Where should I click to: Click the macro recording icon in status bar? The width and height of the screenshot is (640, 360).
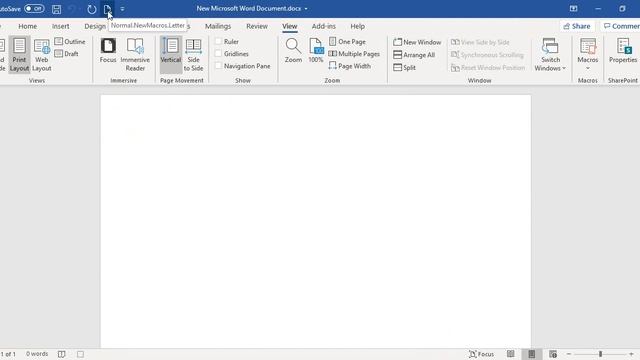click(x=80, y=354)
